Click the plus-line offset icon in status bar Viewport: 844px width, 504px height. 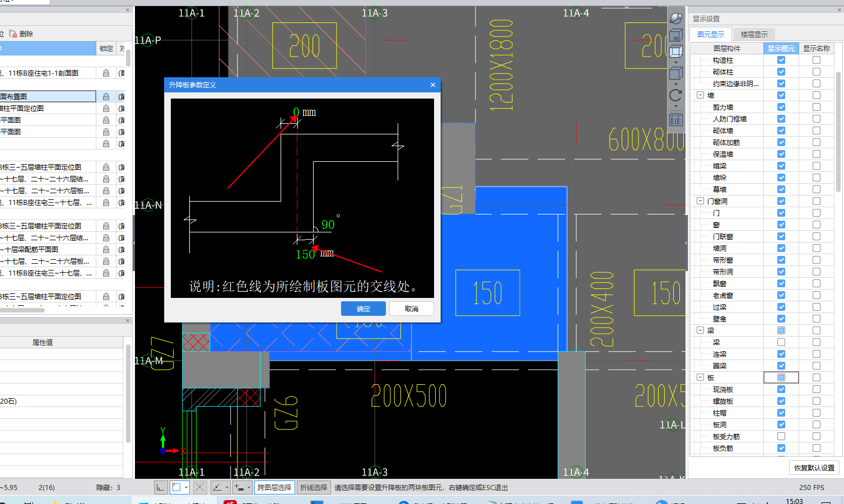239,487
